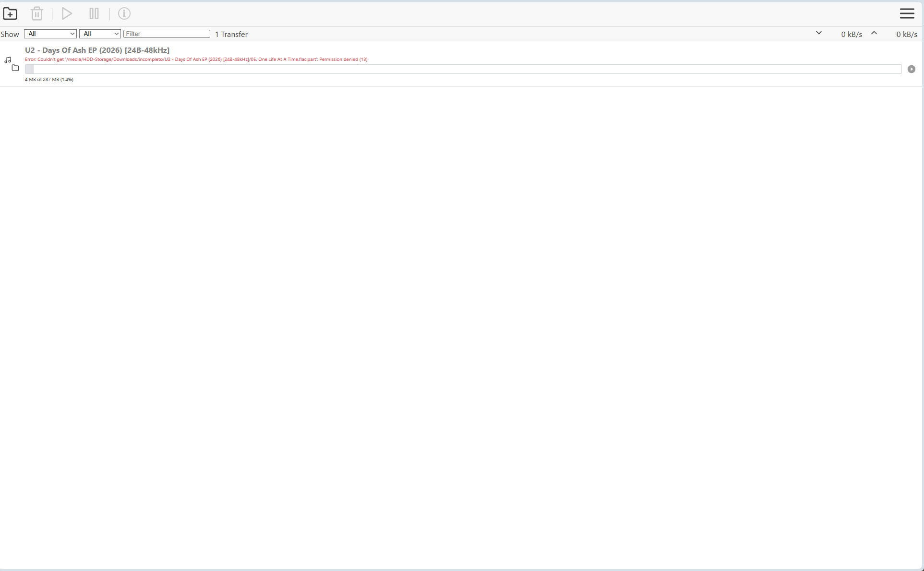Click the 4 MB of 287 MB status text
Screen dimensions: 924x571
pos(49,80)
